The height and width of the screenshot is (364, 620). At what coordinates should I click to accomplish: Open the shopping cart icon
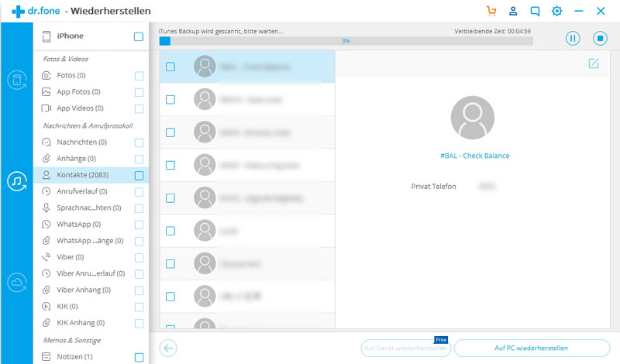coord(491,11)
